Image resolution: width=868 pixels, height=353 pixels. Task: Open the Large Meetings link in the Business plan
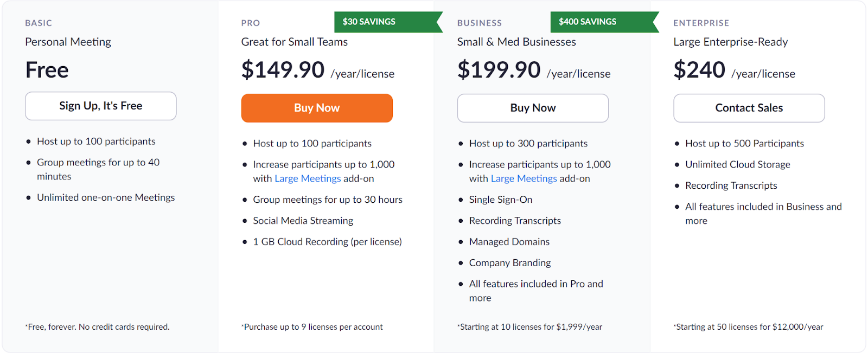(524, 178)
